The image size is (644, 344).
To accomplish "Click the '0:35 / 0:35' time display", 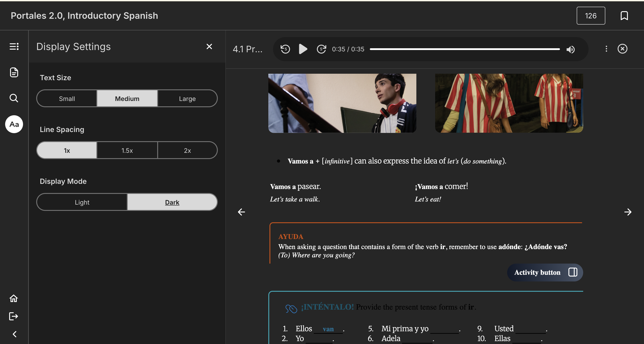I will point(348,49).
